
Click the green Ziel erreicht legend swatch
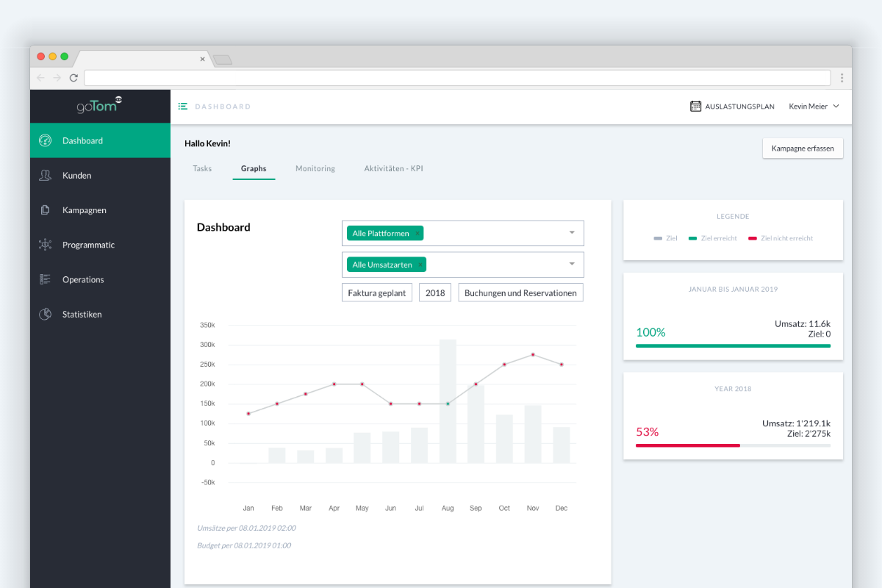click(x=693, y=238)
